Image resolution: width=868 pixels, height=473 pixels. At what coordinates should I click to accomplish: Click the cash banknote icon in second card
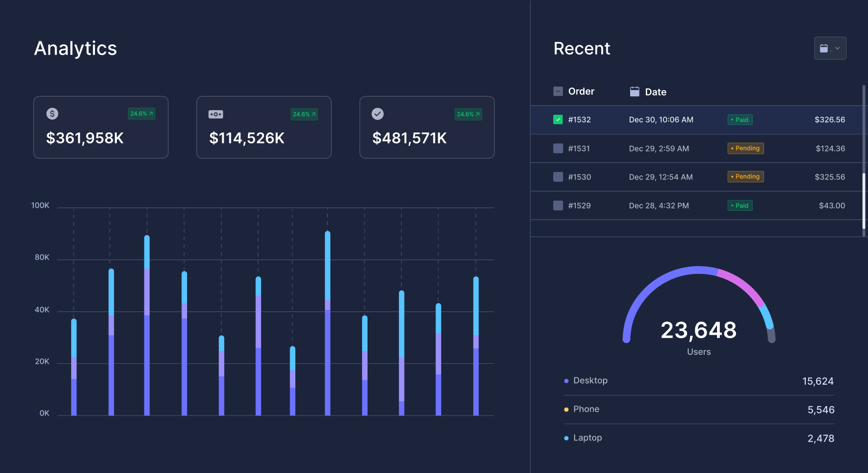coord(216,114)
